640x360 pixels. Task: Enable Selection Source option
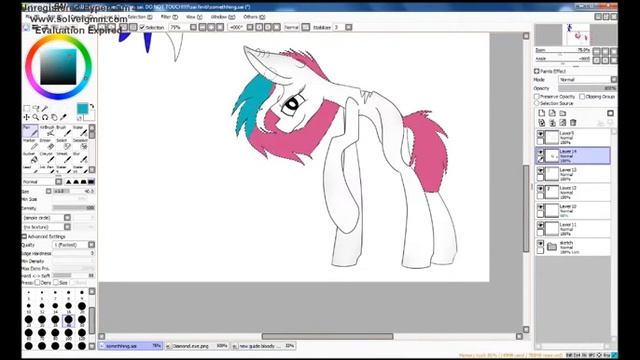point(537,103)
